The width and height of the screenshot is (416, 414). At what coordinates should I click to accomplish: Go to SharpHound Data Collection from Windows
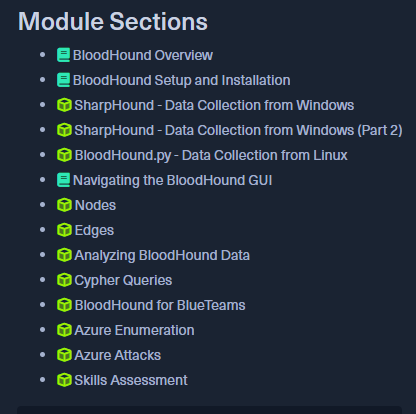point(214,105)
